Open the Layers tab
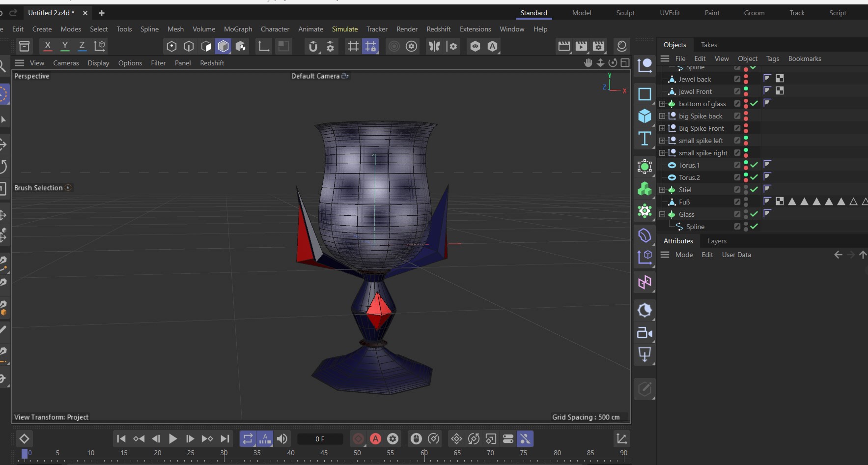Image resolution: width=868 pixels, height=465 pixels. (x=717, y=241)
